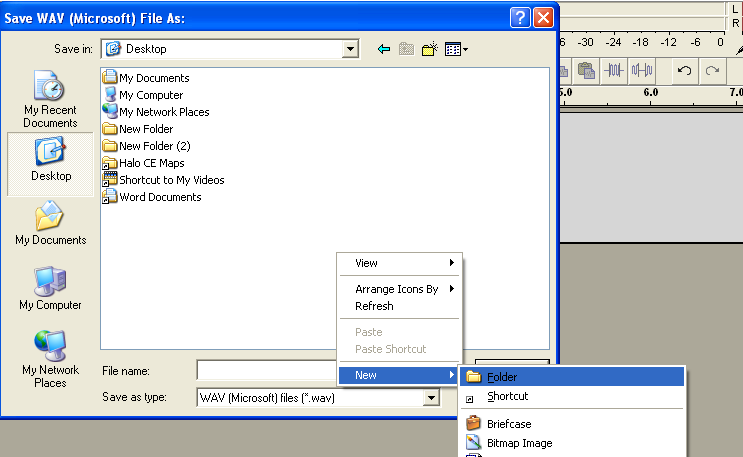Click Refresh in the context menu
Viewport: 743px width, 457px height.
click(374, 306)
